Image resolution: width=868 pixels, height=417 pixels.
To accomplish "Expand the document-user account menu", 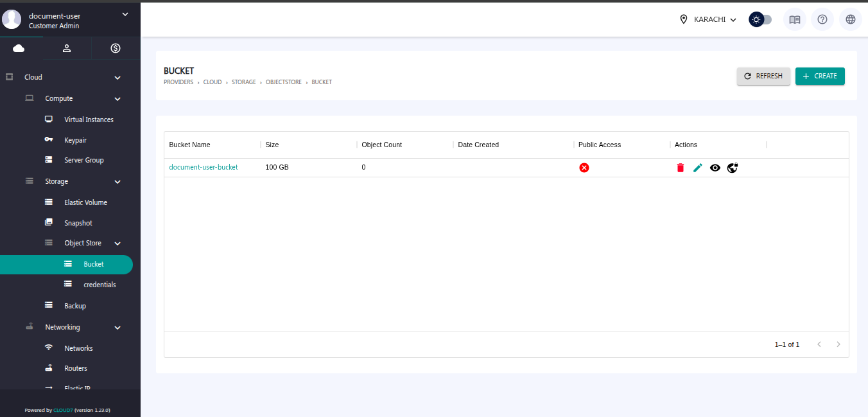I will coord(125,14).
